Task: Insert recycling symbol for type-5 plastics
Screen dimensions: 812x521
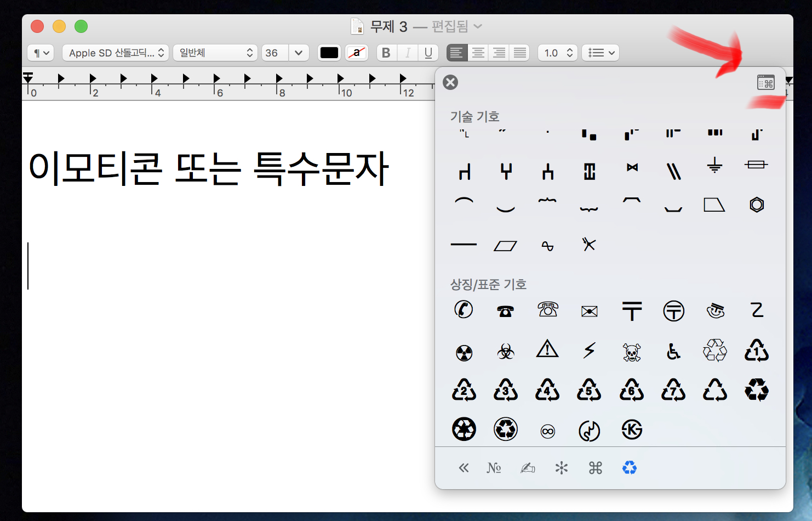Action: pyautogui.click(x=589, y=390)
